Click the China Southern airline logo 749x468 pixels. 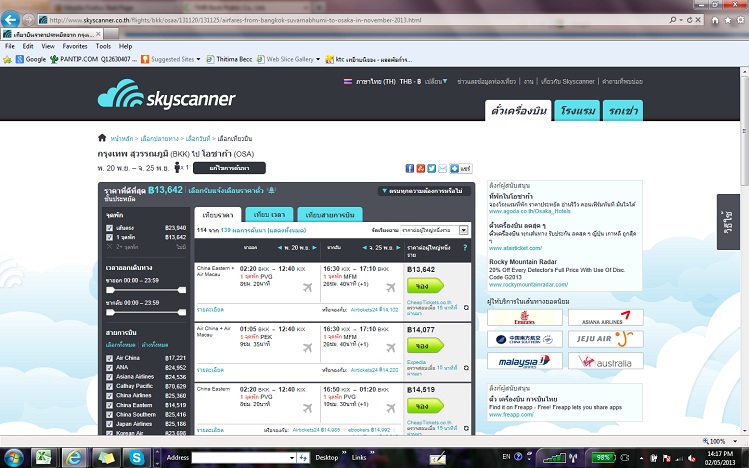(524, 339)
